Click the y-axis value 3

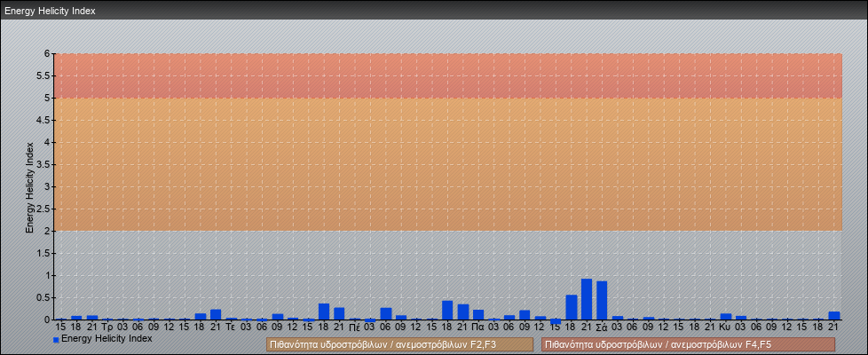click(x=48, y=186)
